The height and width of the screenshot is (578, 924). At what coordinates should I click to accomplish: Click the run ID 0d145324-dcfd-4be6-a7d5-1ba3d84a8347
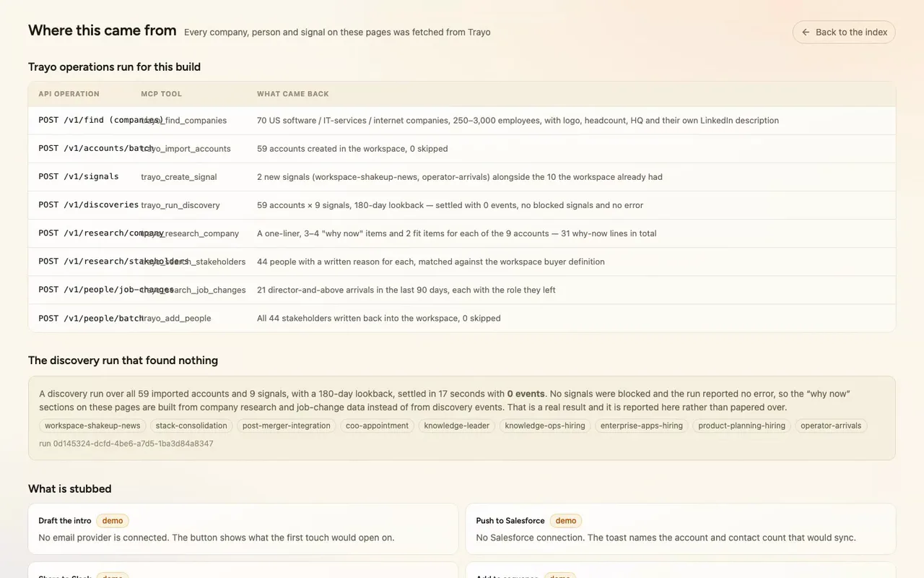[x=126, y=444]
